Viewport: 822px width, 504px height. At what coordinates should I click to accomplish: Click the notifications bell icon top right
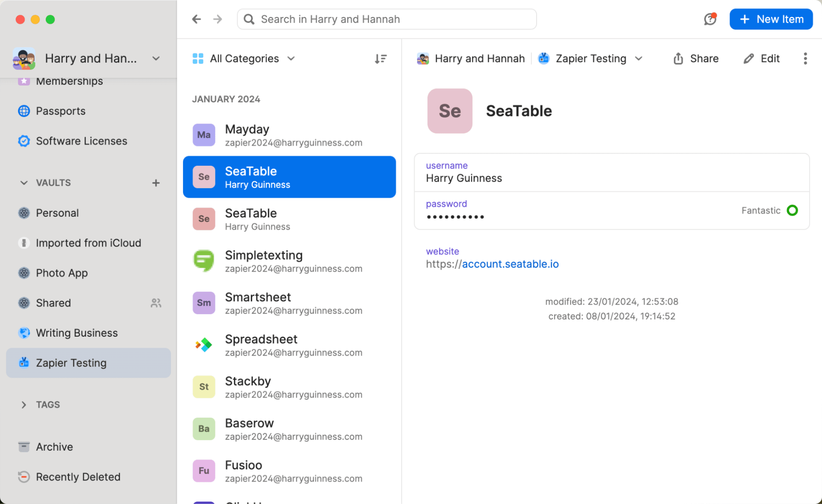[711, 19]
